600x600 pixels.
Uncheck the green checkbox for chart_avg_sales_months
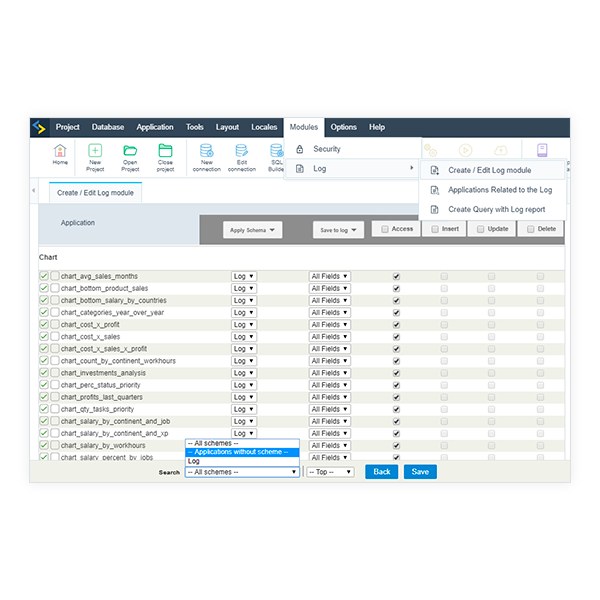43,276
